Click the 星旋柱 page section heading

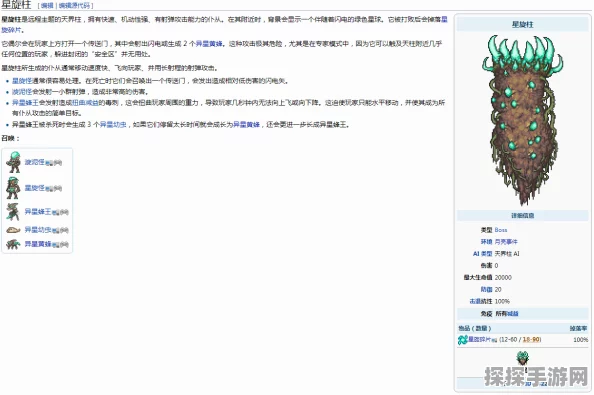(x=16, y=5)
